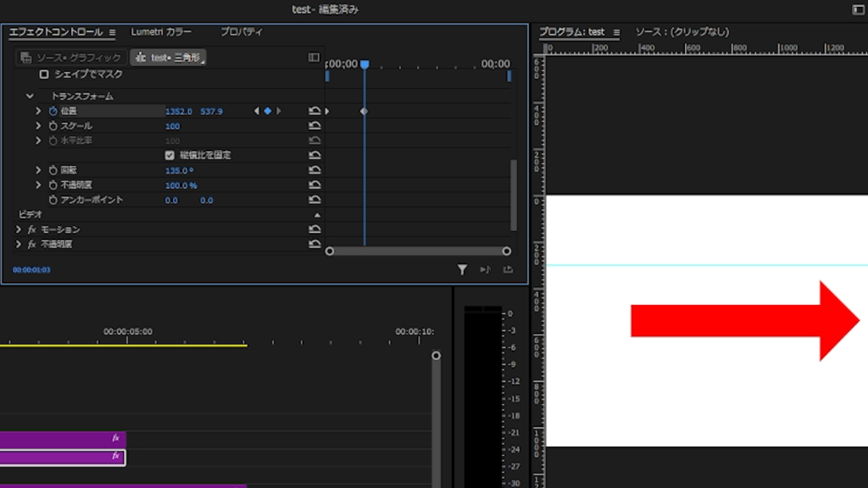868x488 pixels.
Task: Switch to the Lumetri カラー tab
Action: [161, 32]
